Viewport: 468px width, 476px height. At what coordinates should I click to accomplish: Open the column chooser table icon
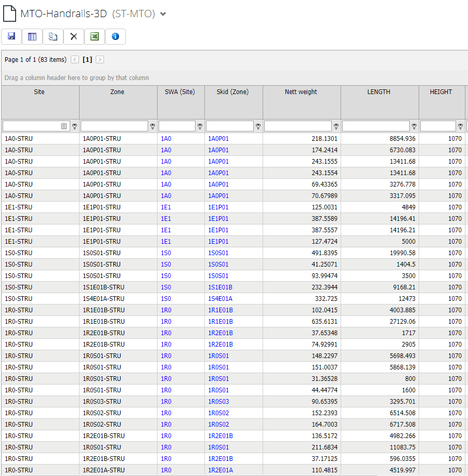coord(32,36)
